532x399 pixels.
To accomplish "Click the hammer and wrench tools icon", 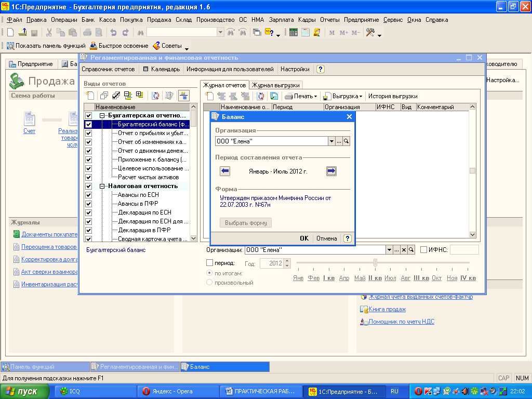I will [370, 33].
